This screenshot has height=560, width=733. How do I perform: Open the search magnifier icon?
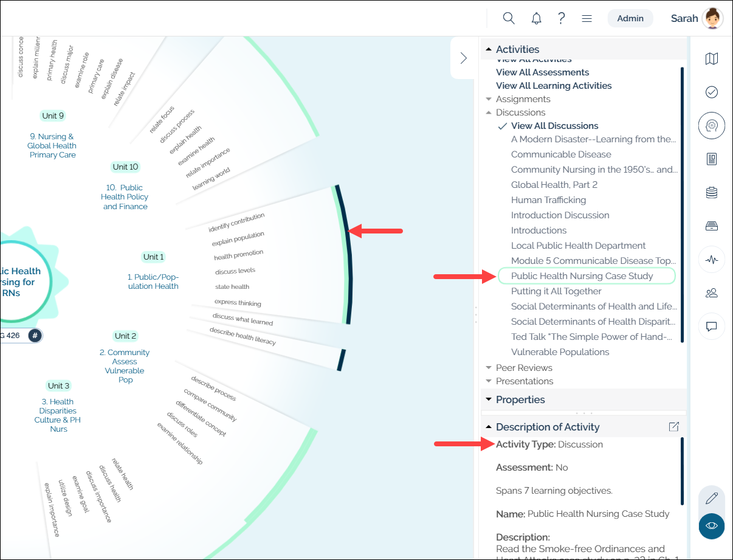pos(509,18)
